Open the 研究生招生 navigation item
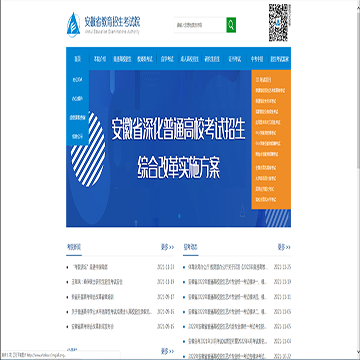 coord(212,59)
